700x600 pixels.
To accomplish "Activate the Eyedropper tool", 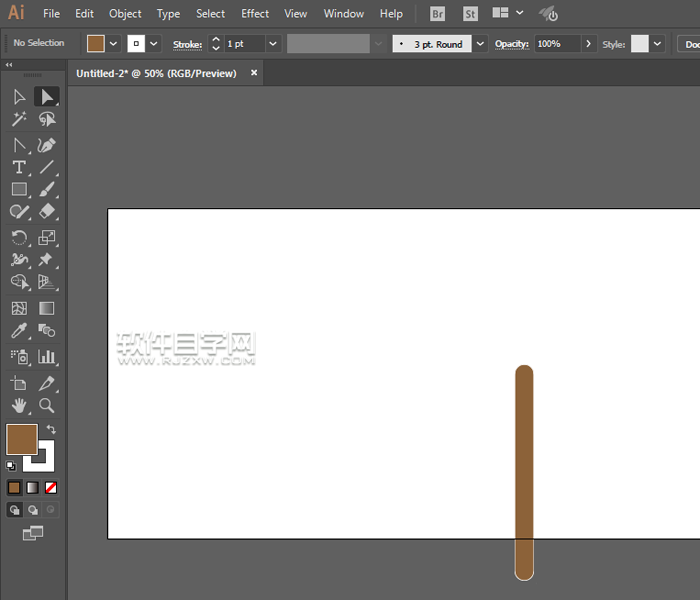I will (19, 331).
